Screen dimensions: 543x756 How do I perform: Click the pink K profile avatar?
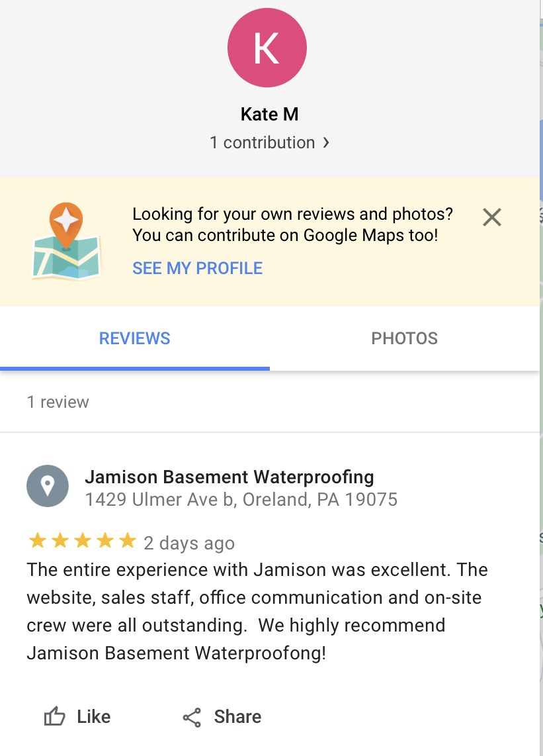point(267,48)
